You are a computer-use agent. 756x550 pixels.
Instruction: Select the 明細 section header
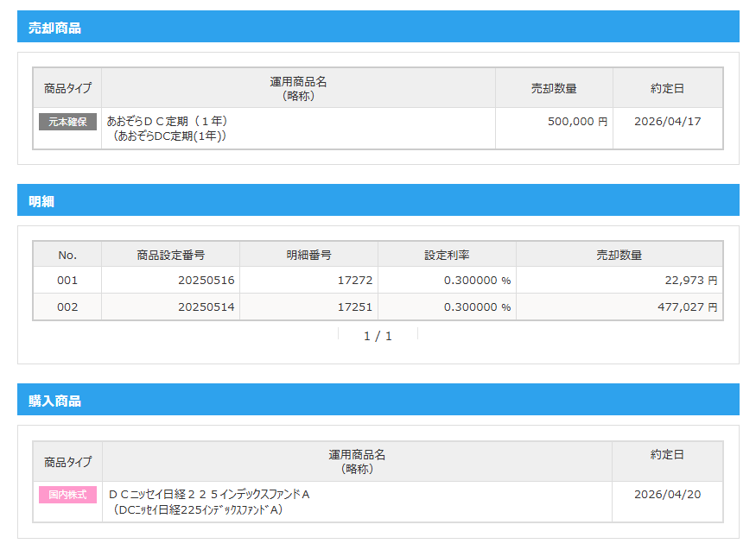pyautogui.click(x=41, y=201)
